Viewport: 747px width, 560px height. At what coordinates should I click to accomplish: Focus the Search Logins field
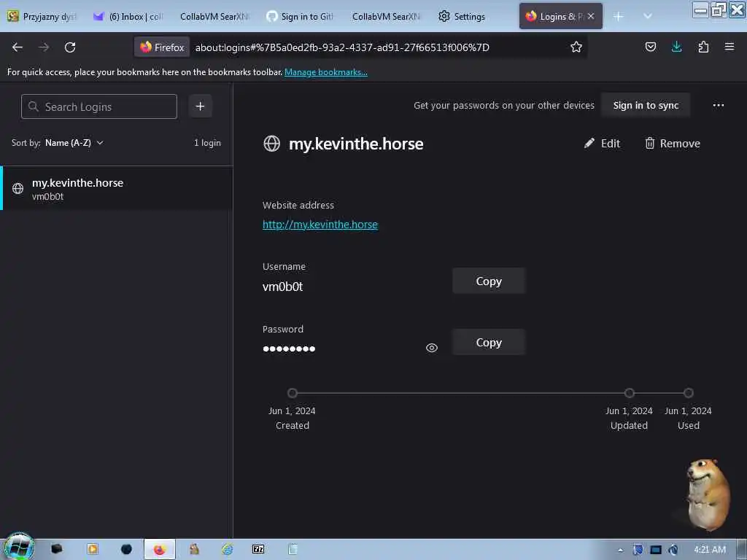(x=99, y=106)
